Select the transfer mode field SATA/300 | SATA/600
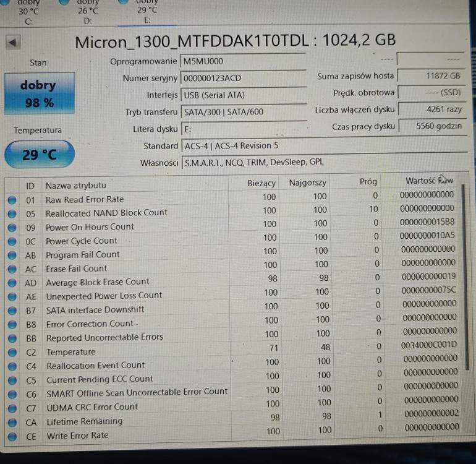Screen dimensions: 476x464 [244, 112]
